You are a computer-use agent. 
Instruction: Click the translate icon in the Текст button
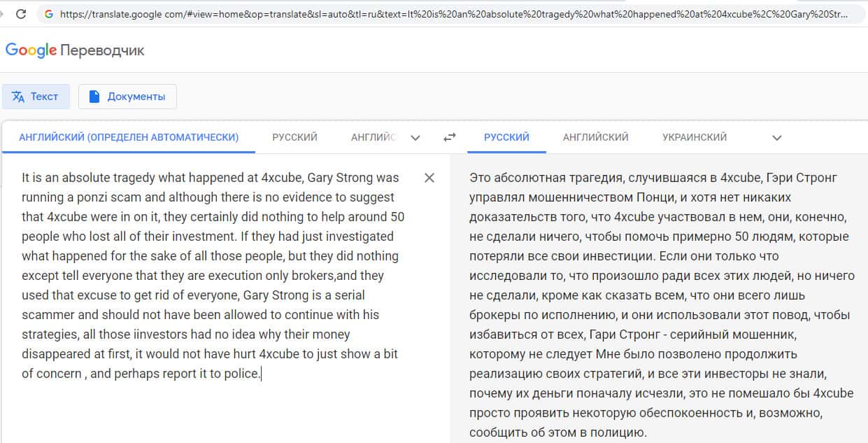(18, 97)
